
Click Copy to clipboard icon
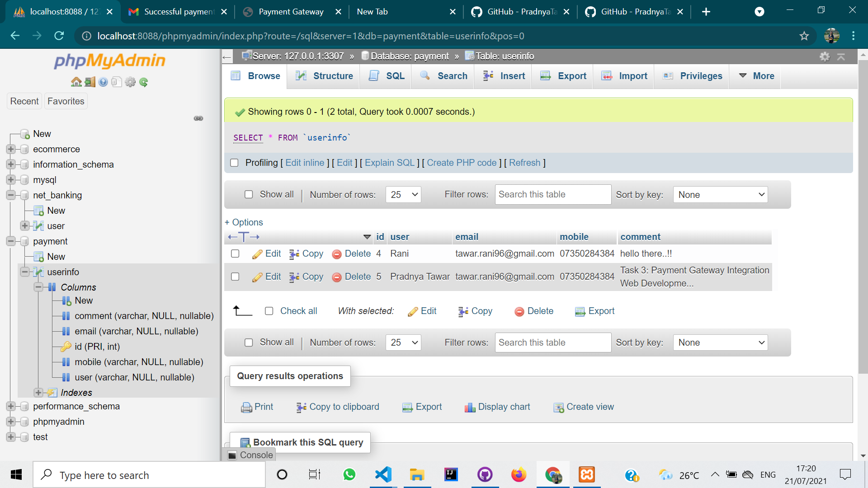tap(301, 407)
